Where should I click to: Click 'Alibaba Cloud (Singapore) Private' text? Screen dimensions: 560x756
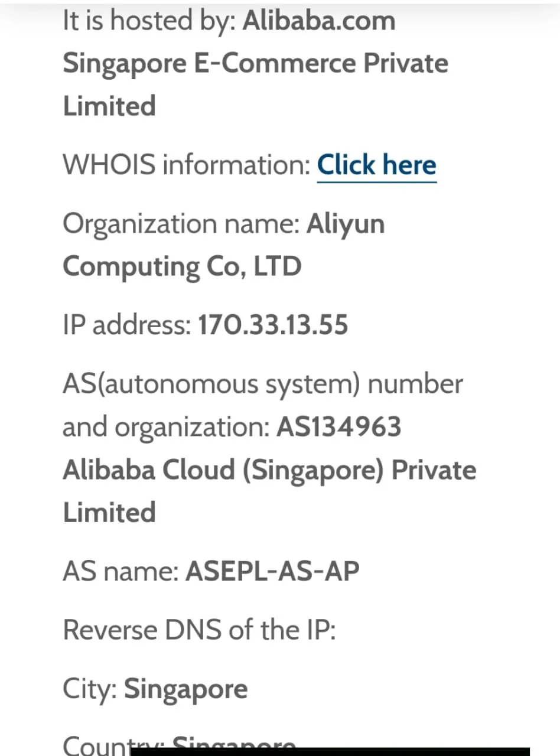[269, 470]
